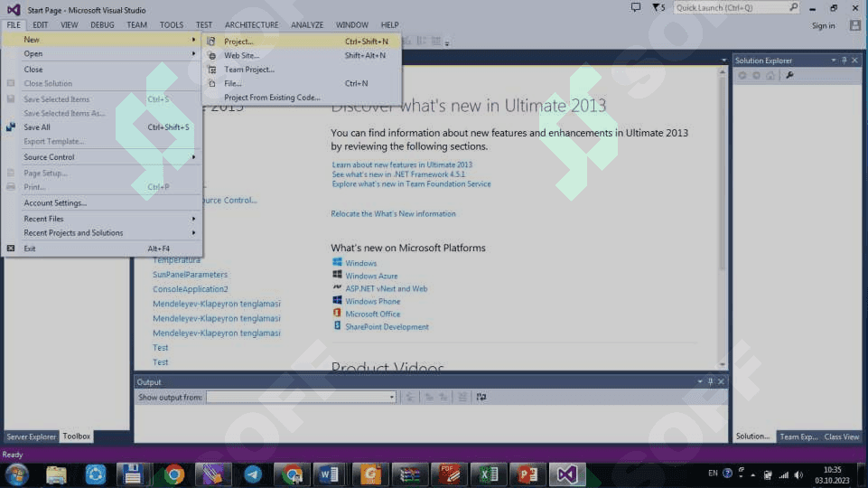Expand the Source Control submenu
This screenshot has height=488, width=868.
(102, 157)
